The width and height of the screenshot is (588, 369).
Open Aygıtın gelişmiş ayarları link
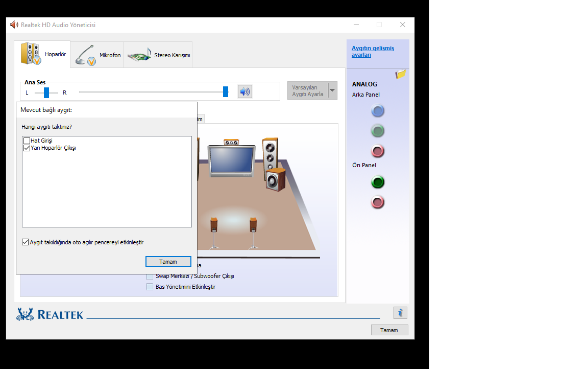[373, 52]
